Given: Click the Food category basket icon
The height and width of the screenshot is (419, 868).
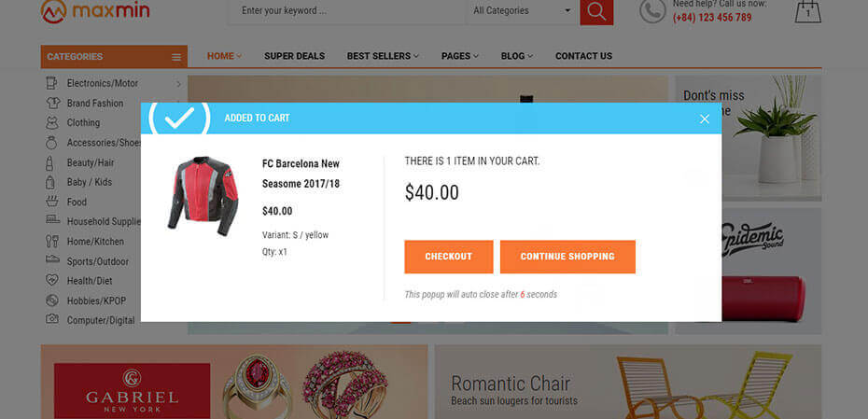Looking at the screenshot, I should [x=52, y=202].
